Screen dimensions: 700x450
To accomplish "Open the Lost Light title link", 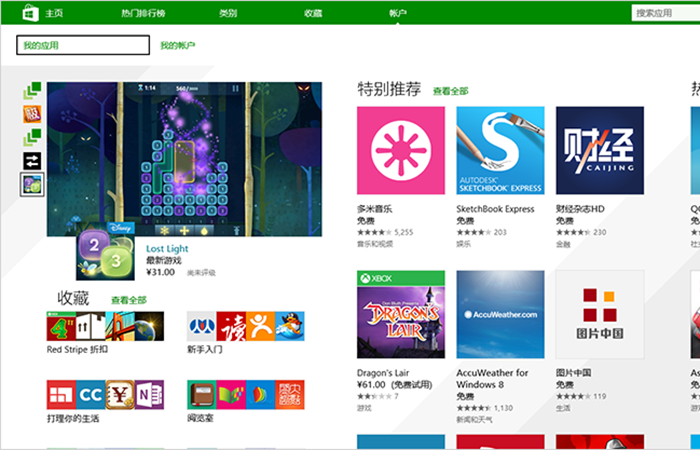I will click(x=167, y=249).
